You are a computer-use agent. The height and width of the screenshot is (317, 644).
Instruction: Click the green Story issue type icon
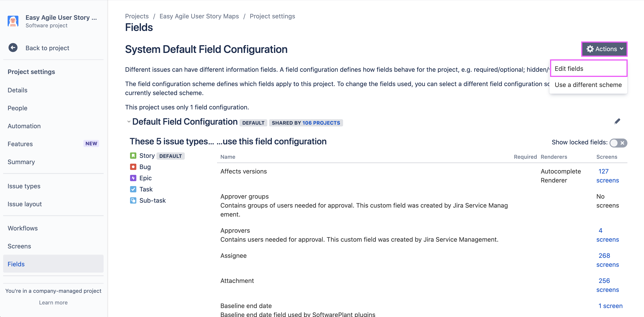133,156
